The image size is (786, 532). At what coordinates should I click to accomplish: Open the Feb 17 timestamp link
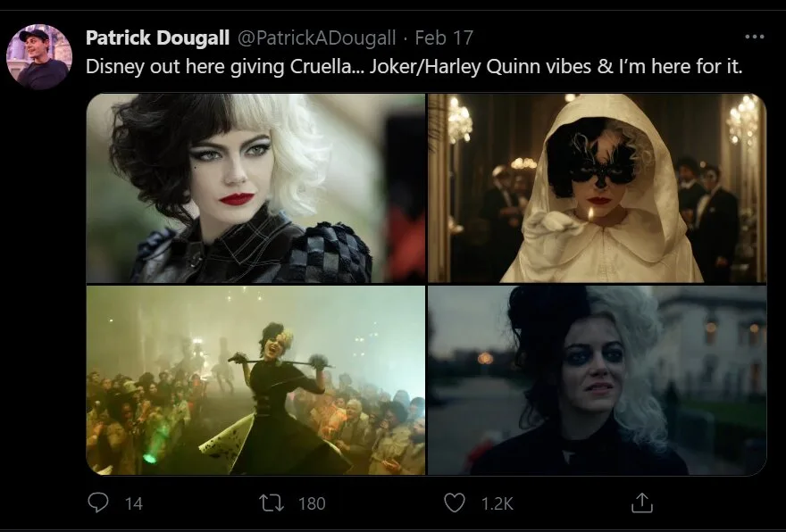pos(444,37)
